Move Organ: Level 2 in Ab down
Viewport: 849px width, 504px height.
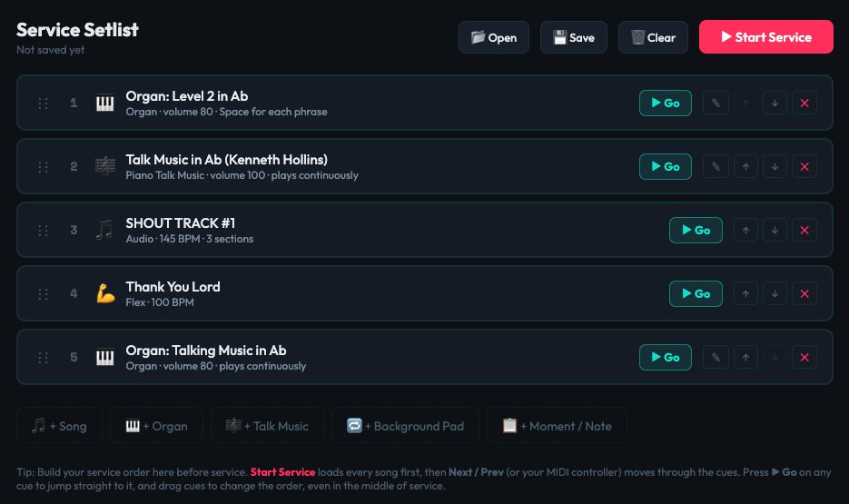pos(775,103)
